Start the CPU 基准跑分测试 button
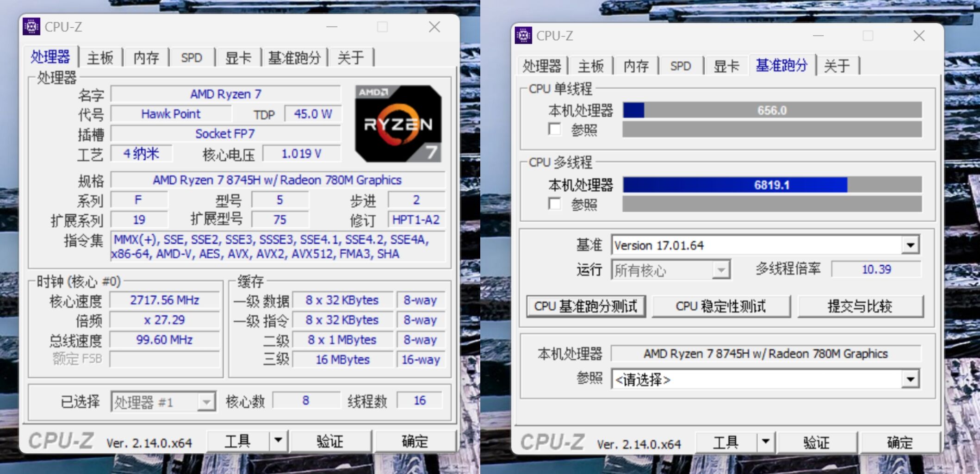980x474 pixels. [x=586, y=306]
